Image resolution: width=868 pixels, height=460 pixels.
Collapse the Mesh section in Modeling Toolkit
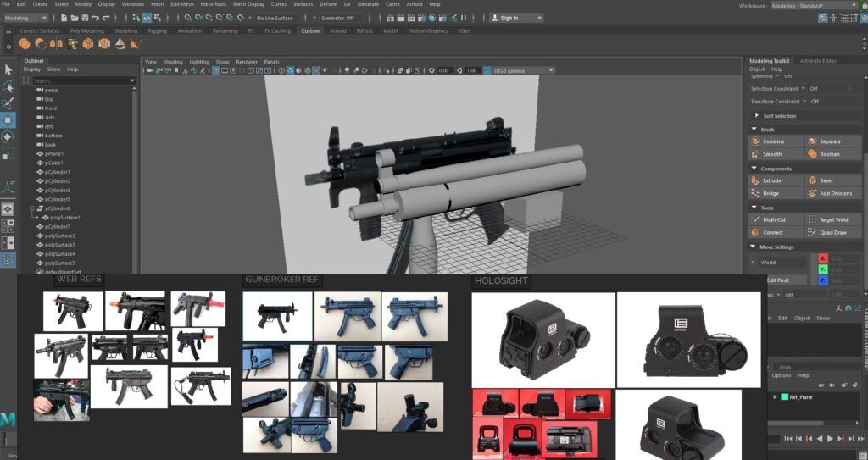point(754,130)
